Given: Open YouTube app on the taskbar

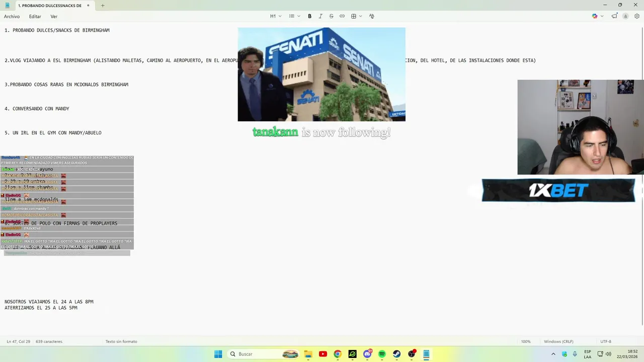Looking at the screenshot, I should point(323,354).
